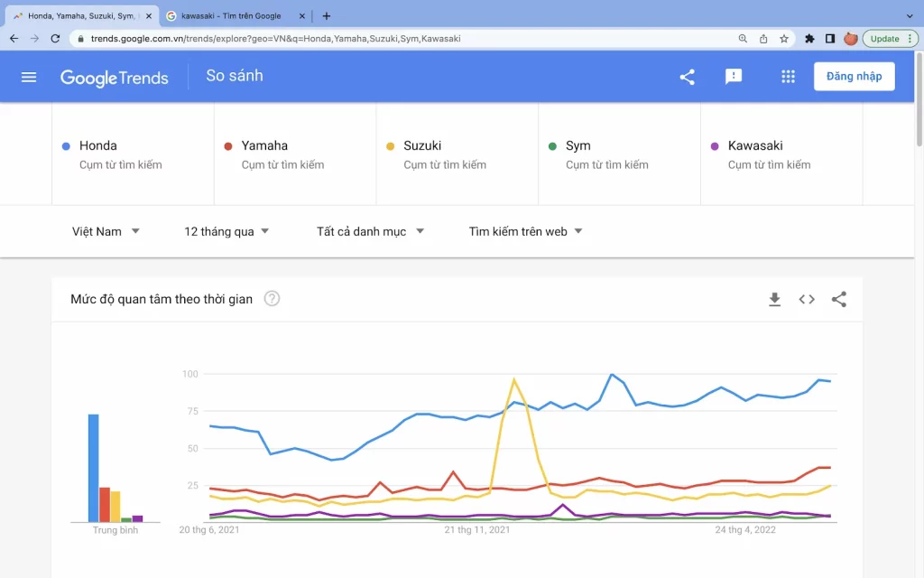This screenshot has width=924, height=578.
Task: Open the 12 tháng qua time range dropdown
Action: pyautogui.click(x=226, y=231)
